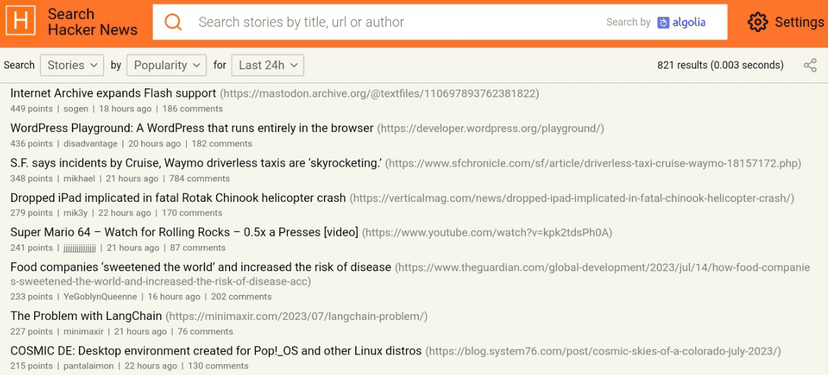Open the Settings text link

click(x=799, y=22)
